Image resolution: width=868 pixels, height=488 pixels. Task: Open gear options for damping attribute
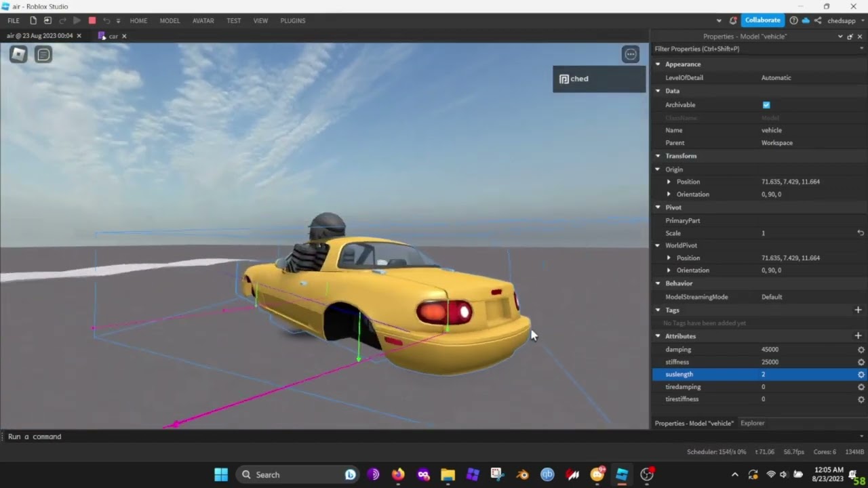coord(861,350)
